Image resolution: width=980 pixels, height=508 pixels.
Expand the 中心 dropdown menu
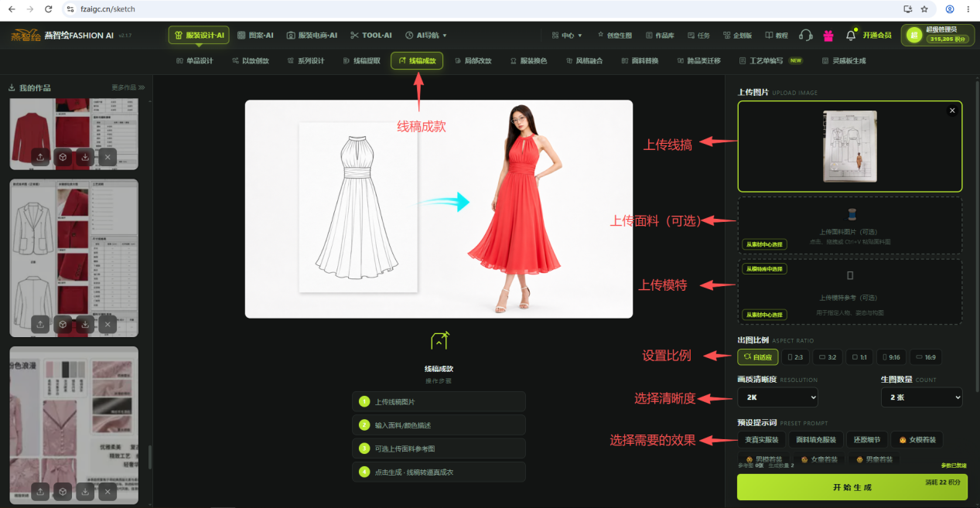point(567,36)
